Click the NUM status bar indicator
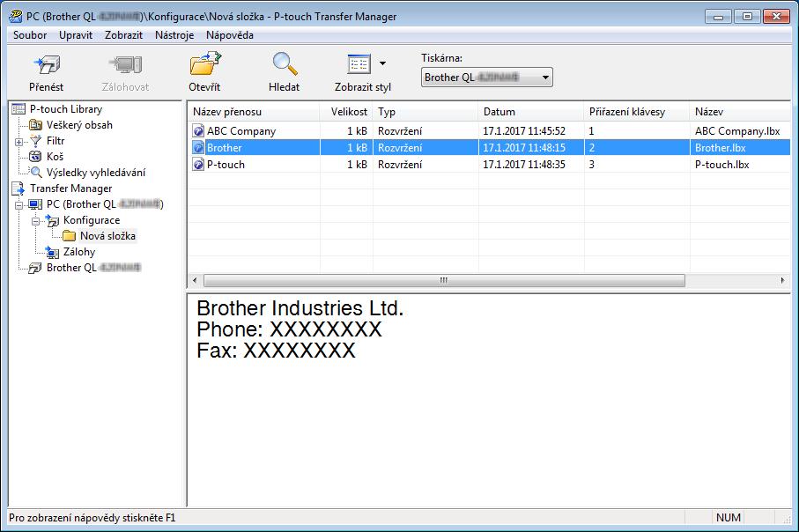Image resolution: width=799 pixels, height=532 pixels. coord(729,518)
